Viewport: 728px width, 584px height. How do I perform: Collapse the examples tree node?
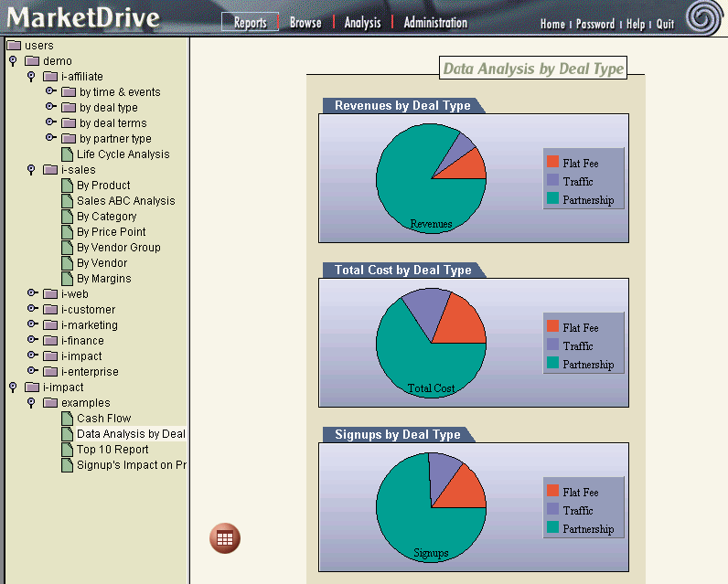pos(31,403)
